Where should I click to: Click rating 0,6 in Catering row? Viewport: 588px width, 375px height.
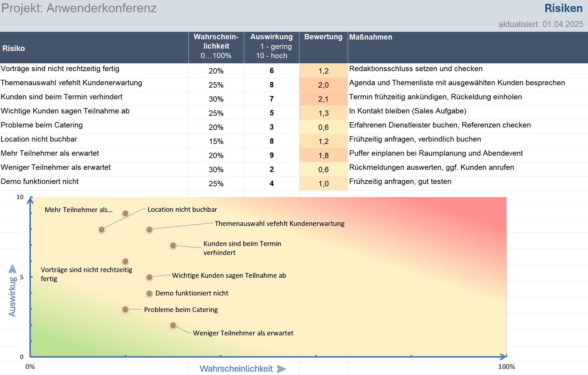[323, 127]
